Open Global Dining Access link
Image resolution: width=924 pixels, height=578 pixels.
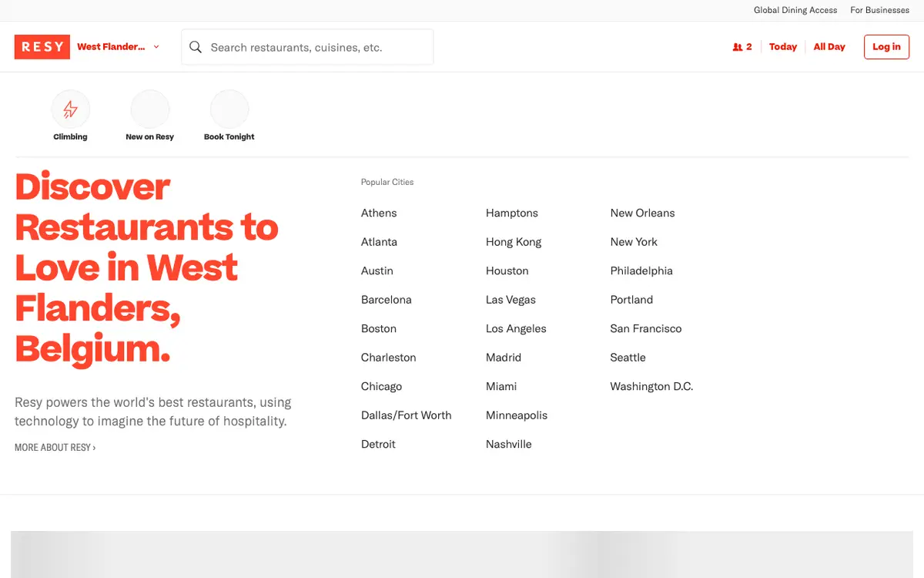(795, 10)
